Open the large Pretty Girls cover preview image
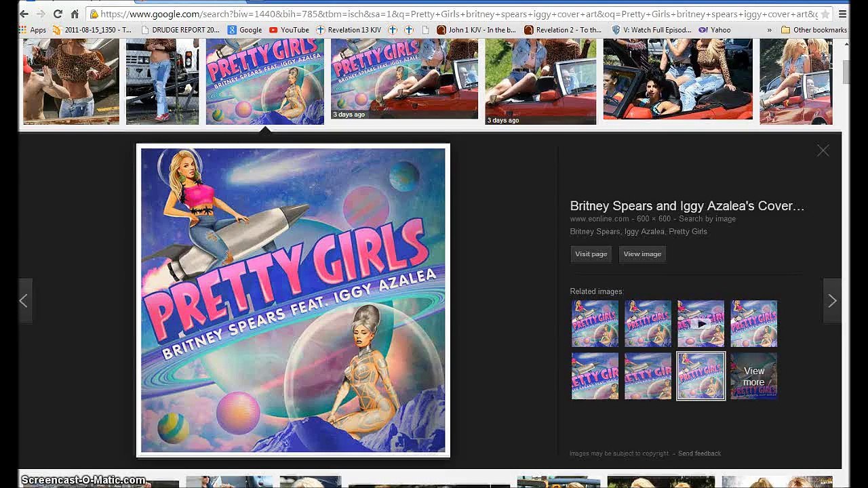The image size is (868, 488). [293, 300]
